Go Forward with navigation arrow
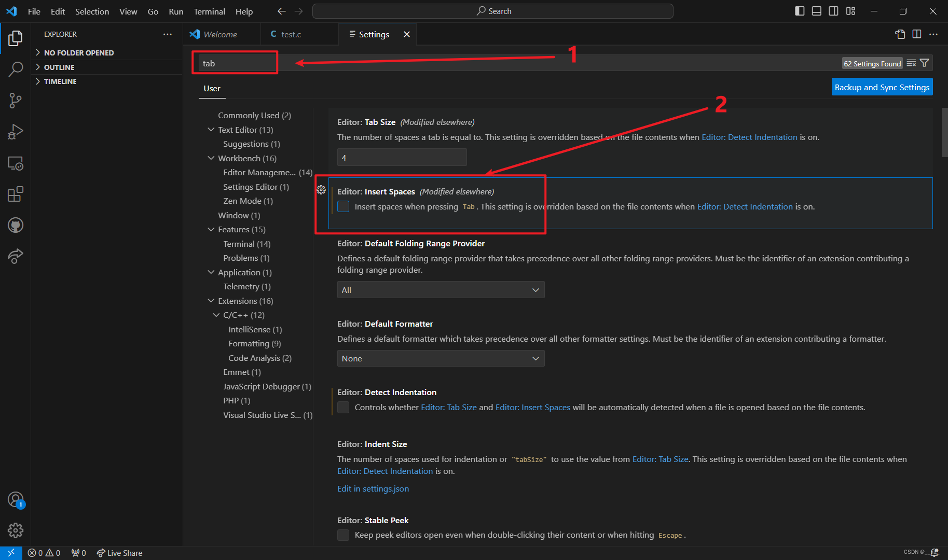Image resolution: width=948 pixels, height=560 pixels. coord(298,11)
